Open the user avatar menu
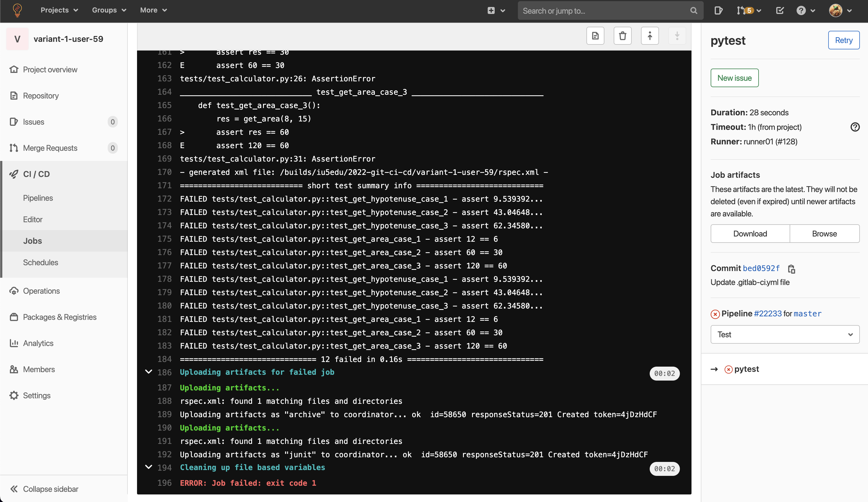868x502 pixels. 840,11
